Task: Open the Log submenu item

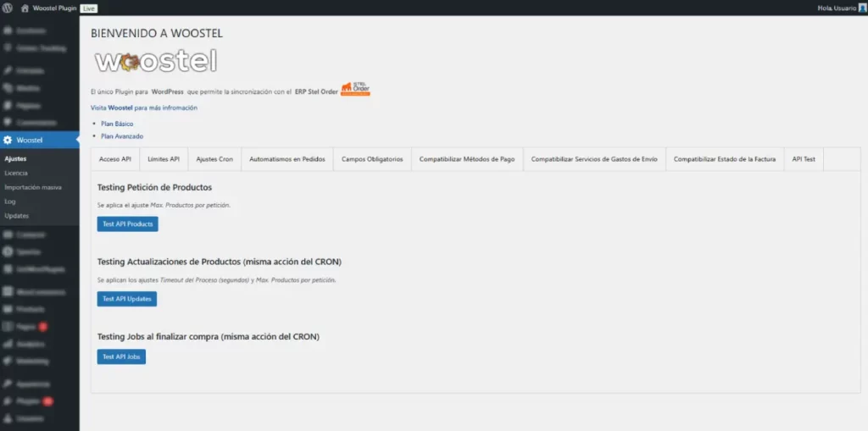Action: click(10, 202)
